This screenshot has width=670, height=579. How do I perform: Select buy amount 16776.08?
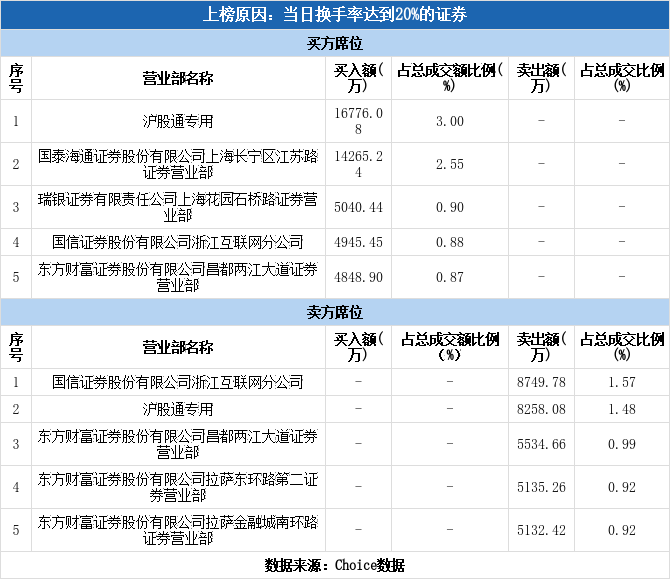tap(358, 121)
